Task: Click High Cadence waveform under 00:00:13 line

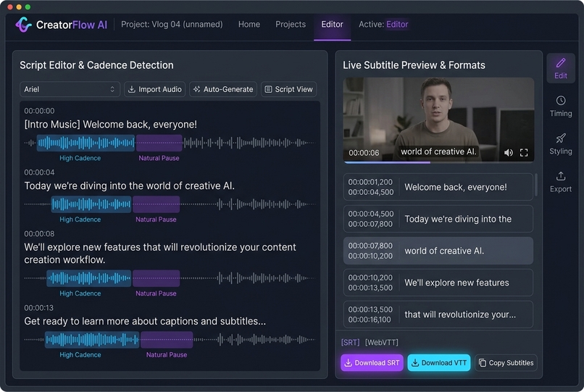Action: [92, 339]
